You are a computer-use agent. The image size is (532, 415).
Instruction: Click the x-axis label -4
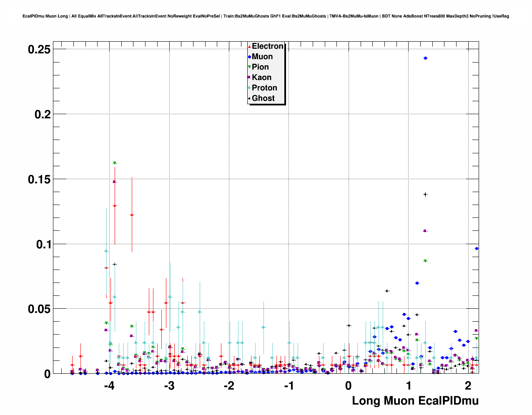[x=109, y=385]
